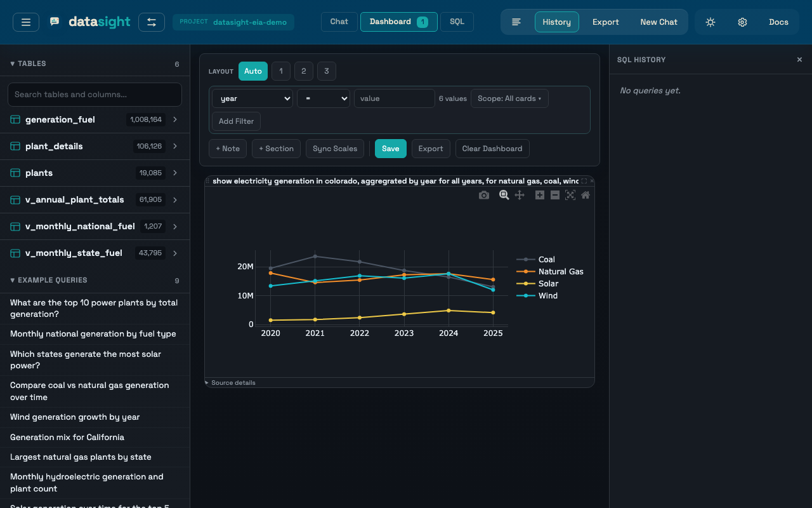Screen dimensions: 812x508
Task: Open the Scope: All cards dropdown
Action: point(509,98)
